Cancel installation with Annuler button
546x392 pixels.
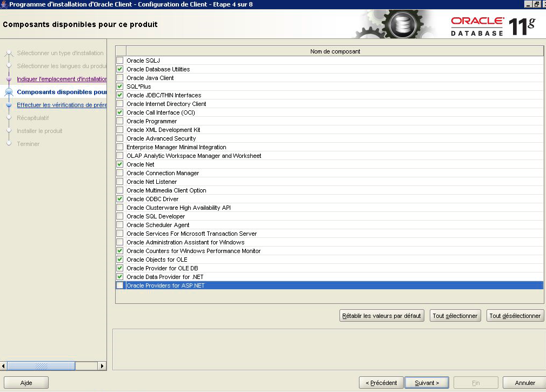coord(525,383)
